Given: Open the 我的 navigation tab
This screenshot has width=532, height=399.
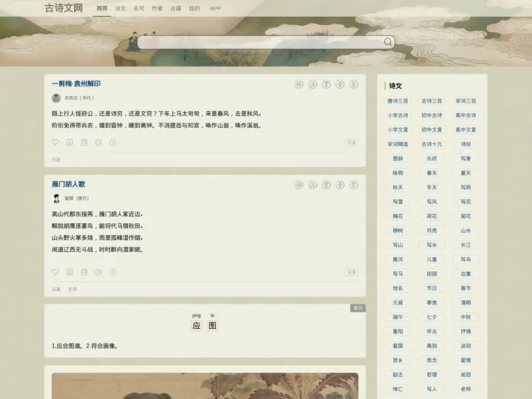Looking at the screenshot, I should pos(194,8).
